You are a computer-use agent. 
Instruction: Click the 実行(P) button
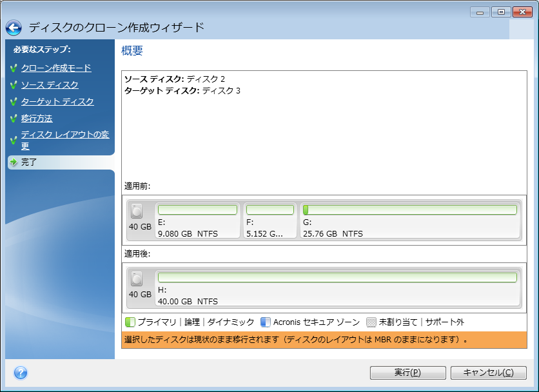coord(407,373)
